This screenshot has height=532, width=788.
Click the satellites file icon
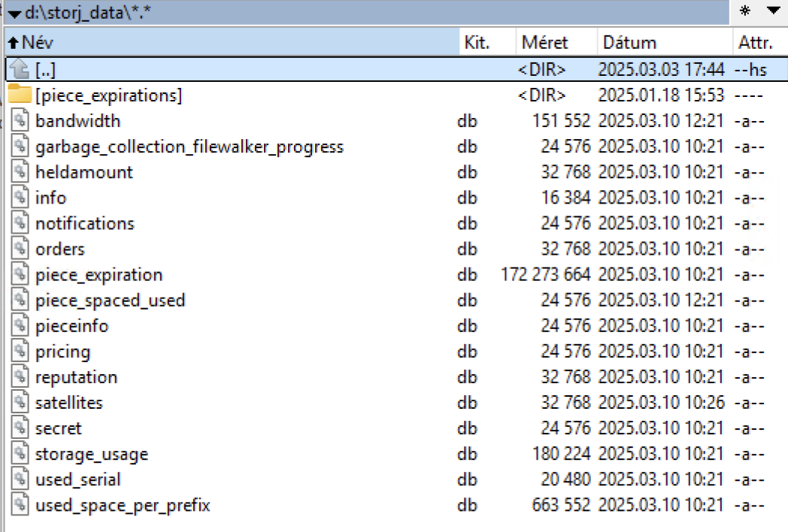[20, 403]
